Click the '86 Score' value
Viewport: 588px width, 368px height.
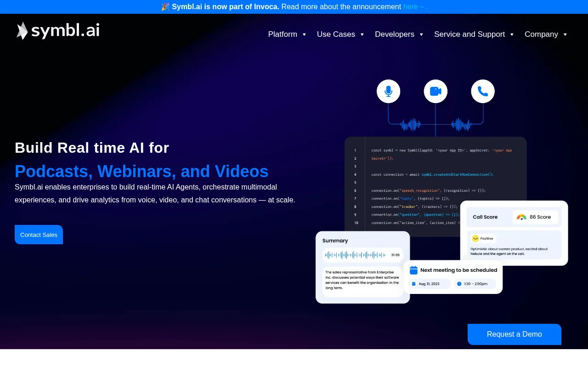pyautogui.click(x=540, y=217)
